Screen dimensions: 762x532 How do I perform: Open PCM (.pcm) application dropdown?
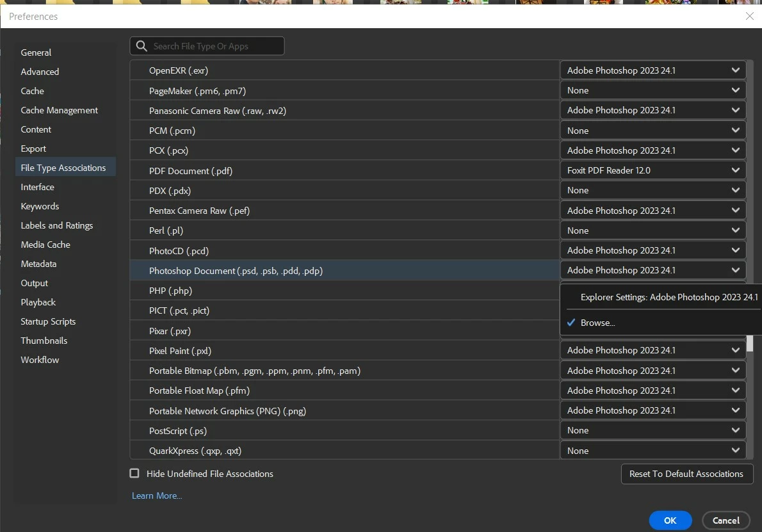[653, 131]
